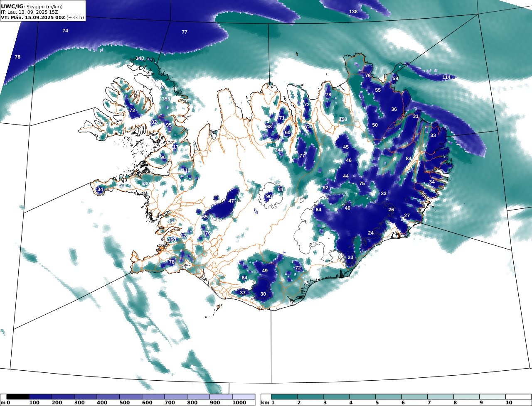Click the '244' visibility value on the map
532x406 pixels.
(x=279, y=150)
